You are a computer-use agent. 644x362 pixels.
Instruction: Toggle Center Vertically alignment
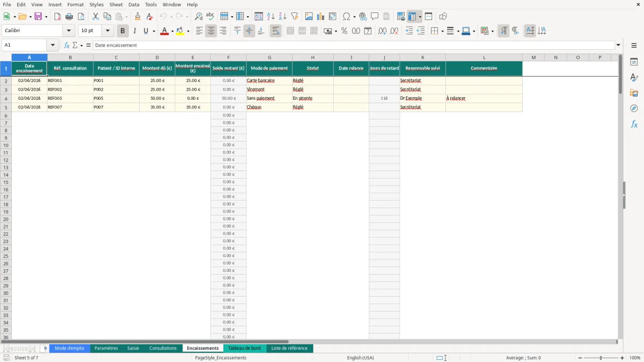pos(249,31)
